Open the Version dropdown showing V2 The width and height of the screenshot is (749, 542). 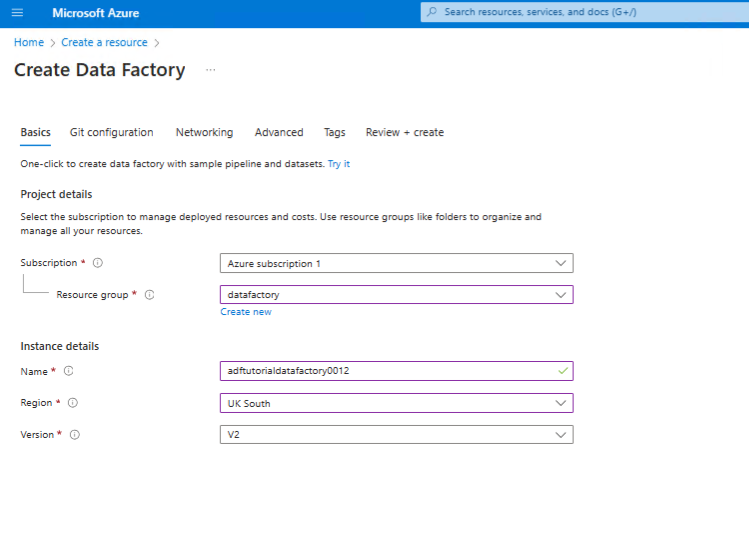(x=396, y=435)
